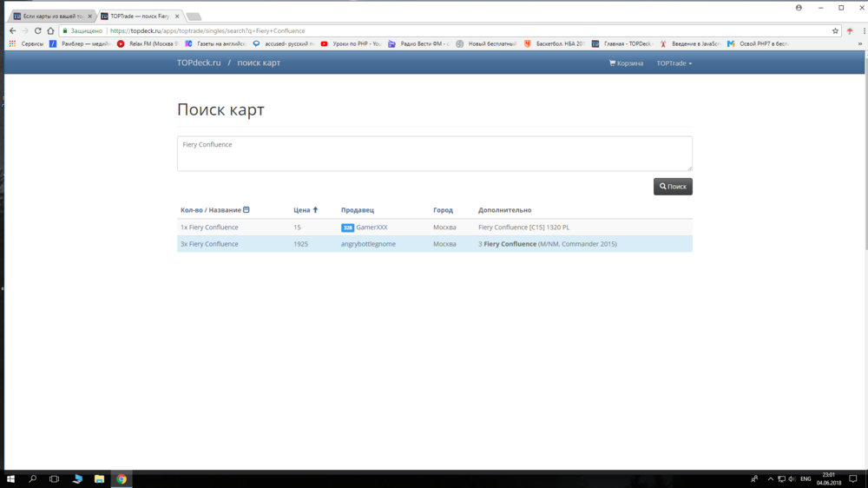Click the TOPdeck.ru navbar brand
Screen dimensions: 868x488
coord(199,63)
